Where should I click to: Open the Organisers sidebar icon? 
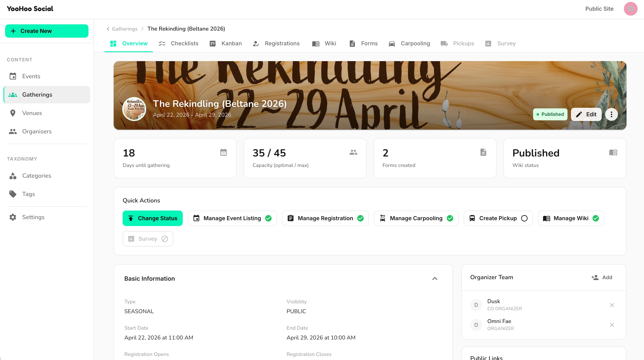pos(13,131)
